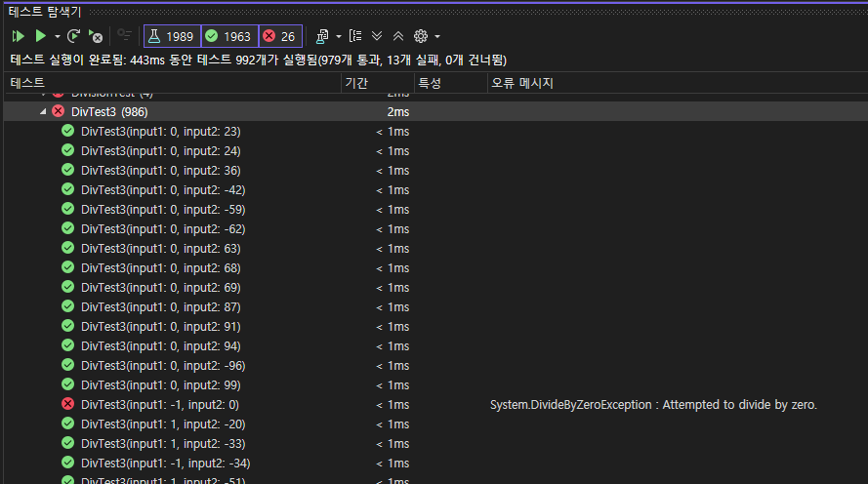The image size is (868, 484).
Task: Click the playlist flask icon
Action: pos(322,36)
